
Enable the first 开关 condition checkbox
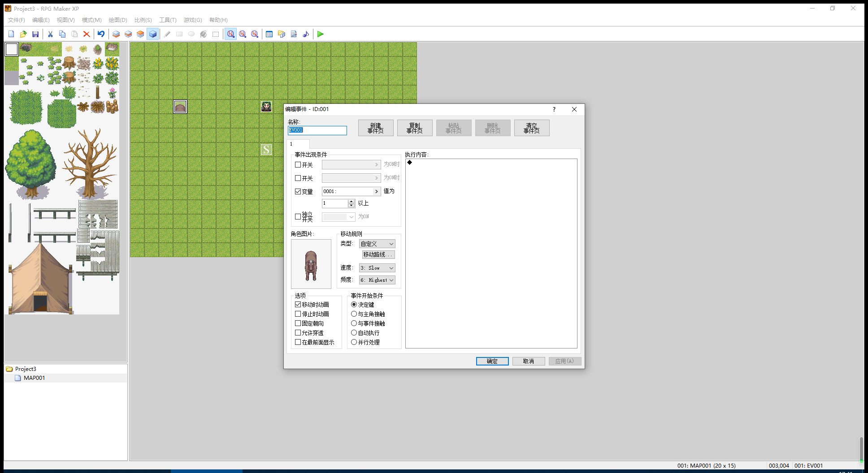coord(298,165)
